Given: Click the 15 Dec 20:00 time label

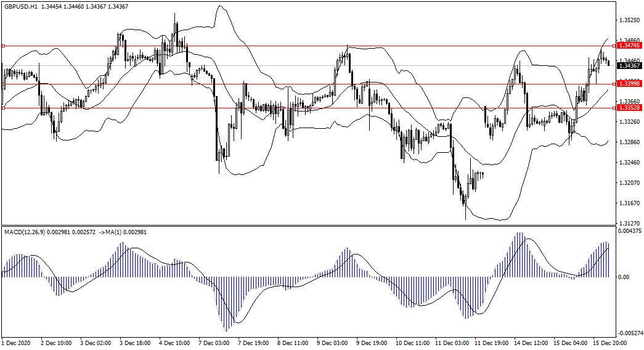Looking at the screenshot, I should pos(611,342).
